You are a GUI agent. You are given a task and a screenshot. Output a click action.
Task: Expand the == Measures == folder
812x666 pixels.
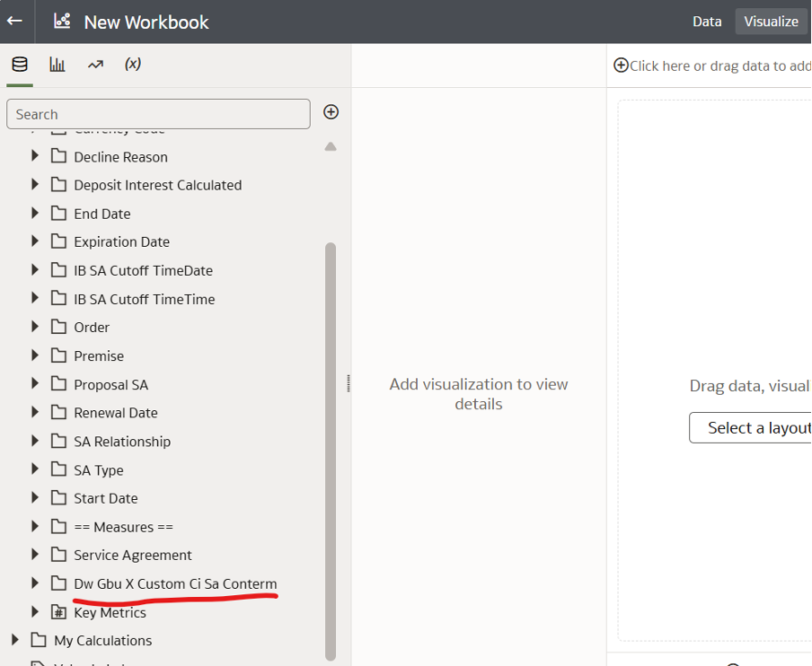click(35, 526)
